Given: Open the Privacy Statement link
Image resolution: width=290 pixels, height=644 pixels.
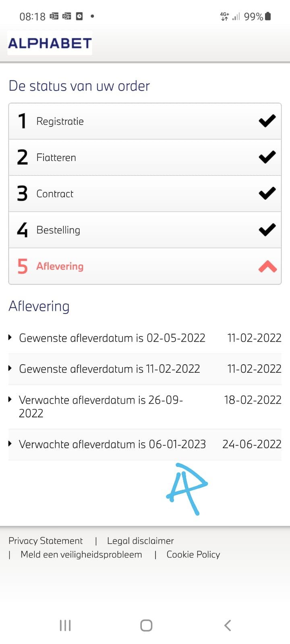Looking at the screenshot, I should click(46, 541).
